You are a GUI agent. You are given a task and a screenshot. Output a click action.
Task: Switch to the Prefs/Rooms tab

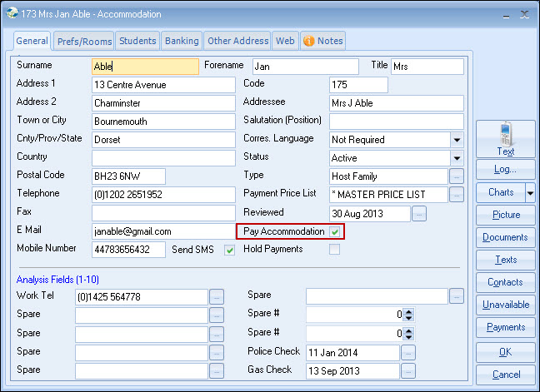tap(84, 41)
